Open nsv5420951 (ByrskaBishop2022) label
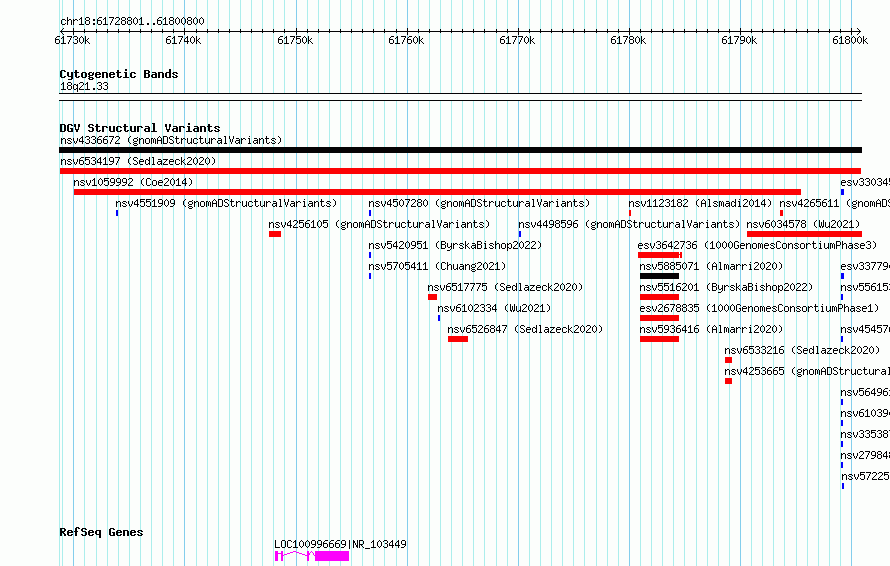This screenshot has height=566, width=890. click(455, 245)
